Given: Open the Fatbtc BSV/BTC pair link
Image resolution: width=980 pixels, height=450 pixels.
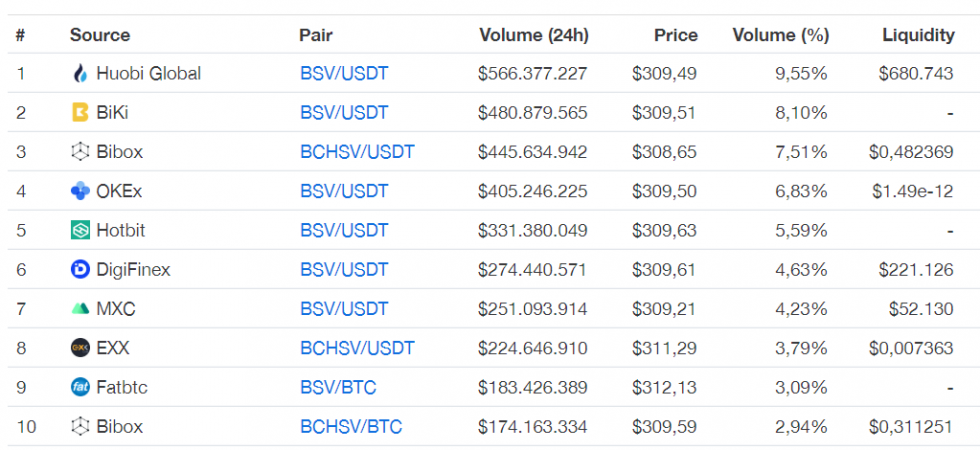Looking at the screenshot, I should [x=339, y=387].
